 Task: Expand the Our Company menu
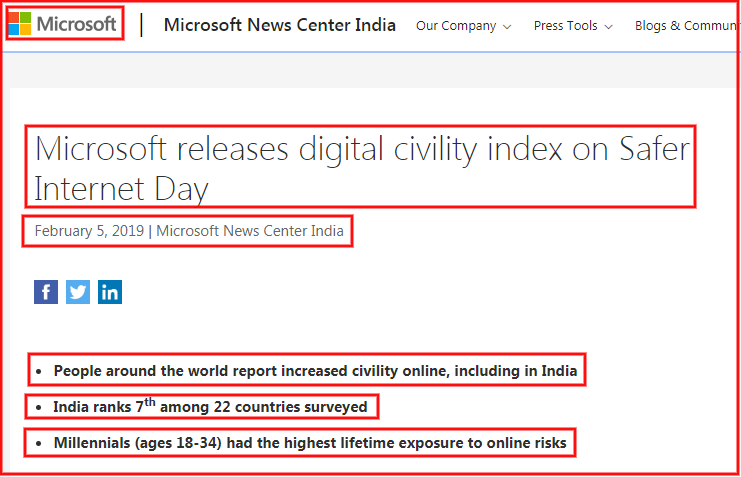coord(463,26)
